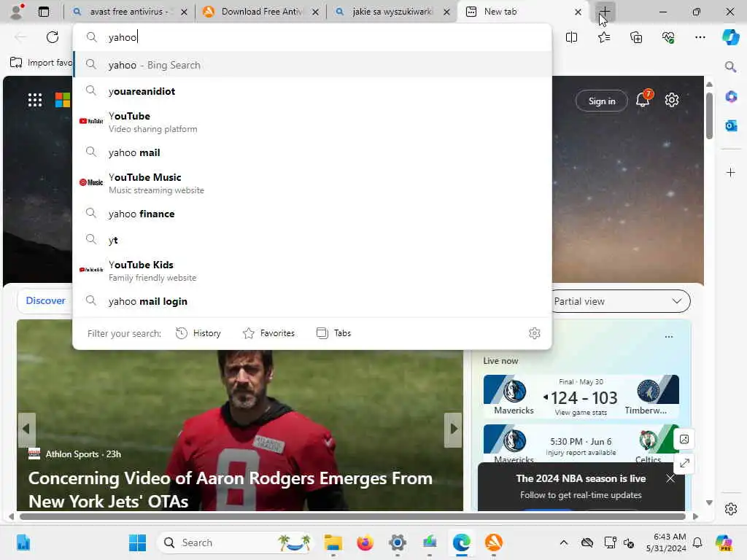Show hidden system tray icons chevron
The height and width of the screenshot is (560, 747).
coord(564,542)
